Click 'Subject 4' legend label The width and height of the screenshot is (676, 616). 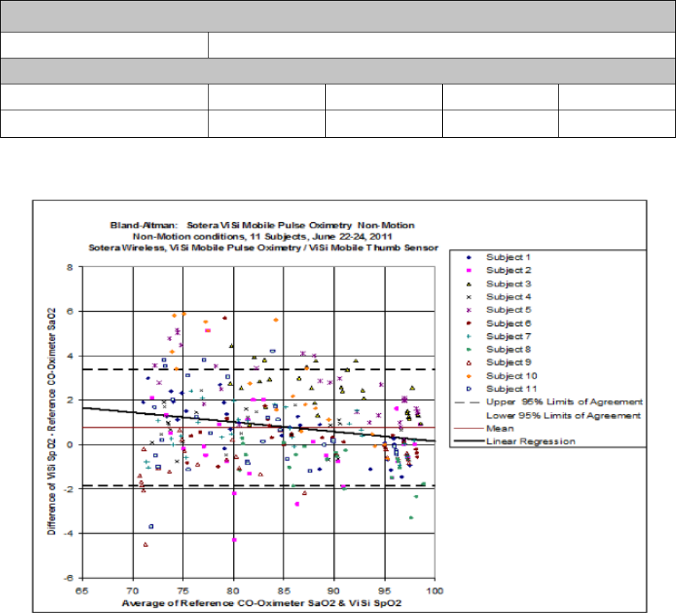[x=509, y=296]
